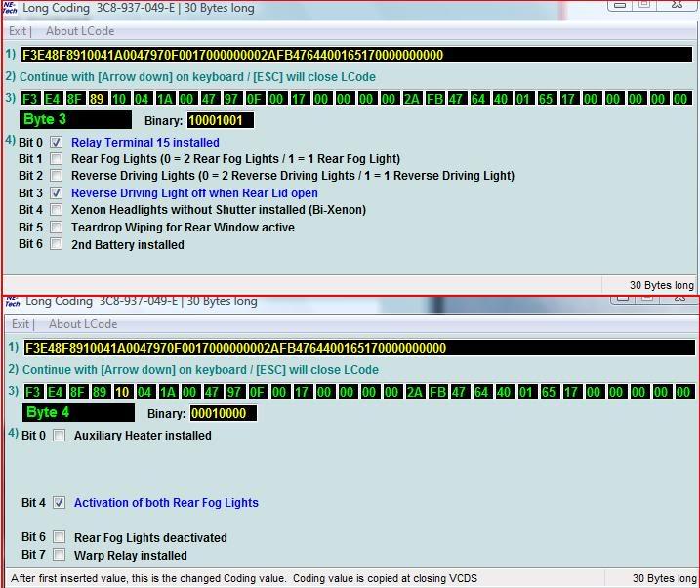The width and height of the screenshot is (700, 588).
Task: Enable Bit 5 Teardrop Wiping for Rear Window
Action: pyautogui.click(x=56, y=228)
